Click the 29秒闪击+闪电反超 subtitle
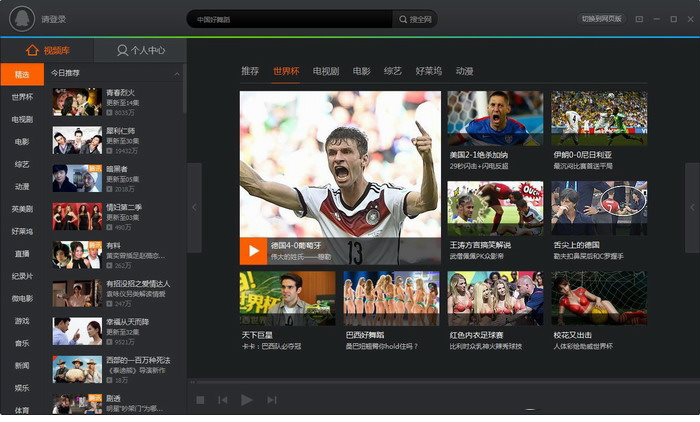 click(479, 166)
